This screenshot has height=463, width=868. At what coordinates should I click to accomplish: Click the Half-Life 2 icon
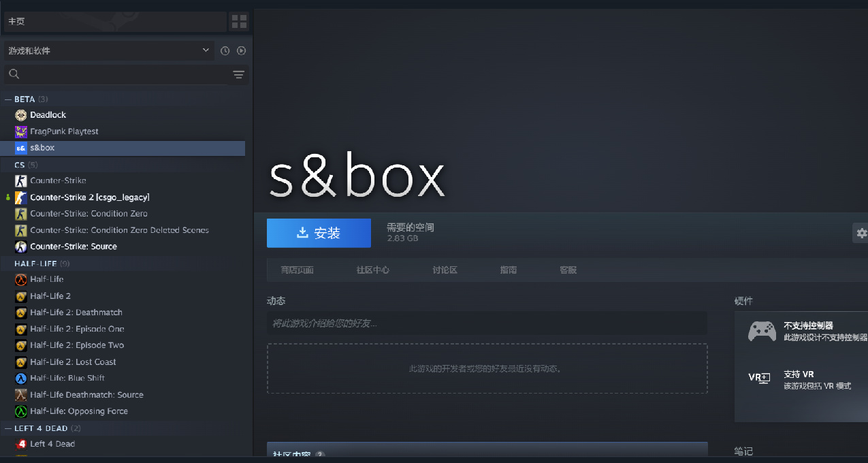coord(21,296)
